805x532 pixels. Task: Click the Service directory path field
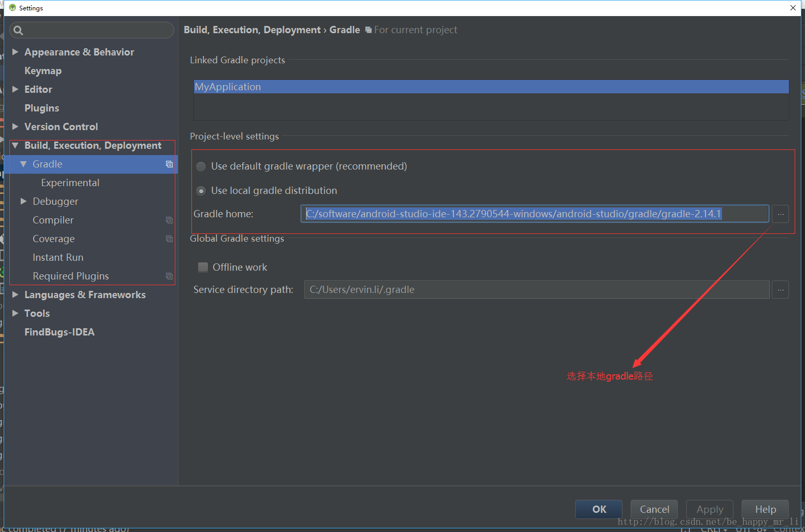point(537,289)
